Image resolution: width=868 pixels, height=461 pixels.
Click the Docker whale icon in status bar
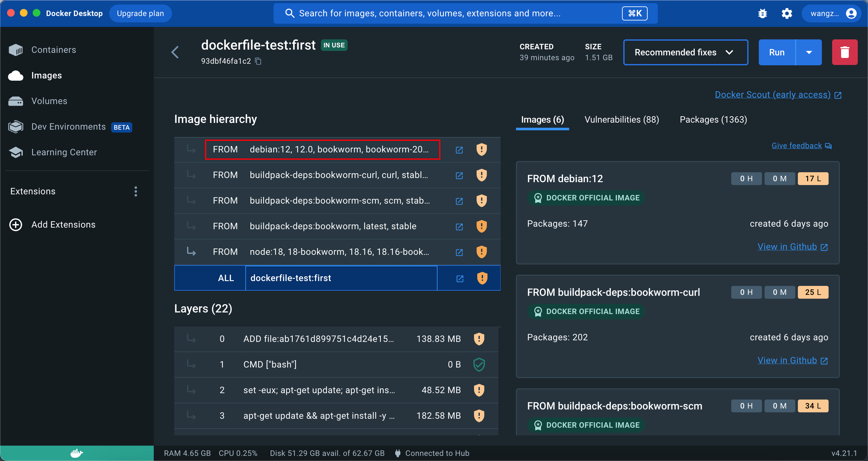[77, 453]
